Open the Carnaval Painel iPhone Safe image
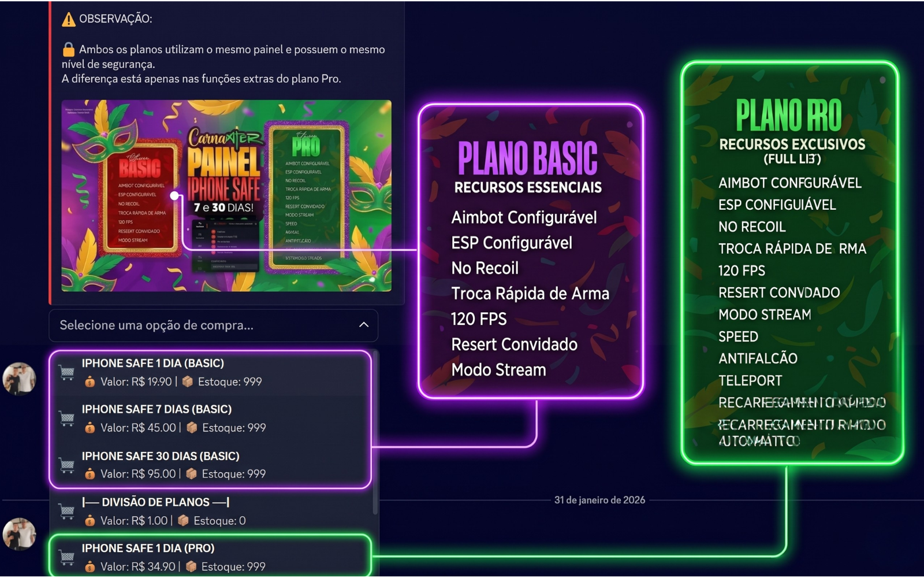The width and height of the screenshot is (924, 578). pyautogui.click(x=226, y=195)
